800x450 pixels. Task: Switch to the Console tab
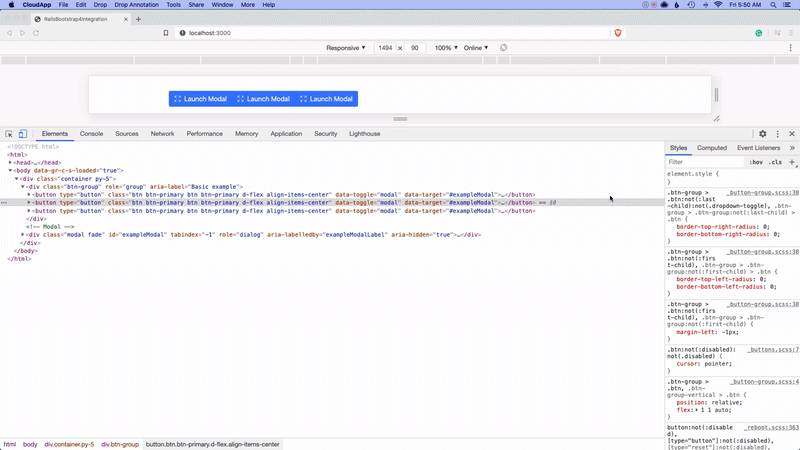tap(91, 134)
